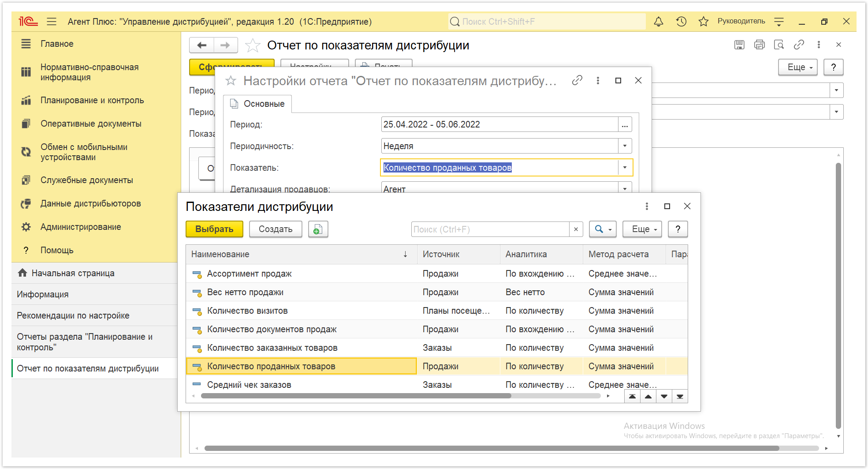Move down one row arrow
Viewport: 868px width, 469px height.
coord(664,397)
